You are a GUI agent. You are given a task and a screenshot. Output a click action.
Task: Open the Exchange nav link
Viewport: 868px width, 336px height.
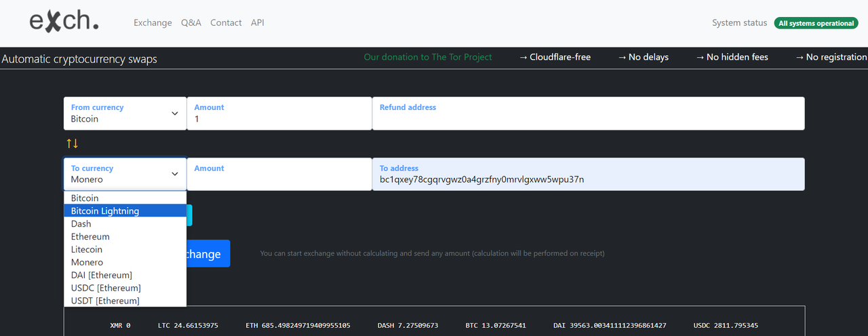pos(153,22)
